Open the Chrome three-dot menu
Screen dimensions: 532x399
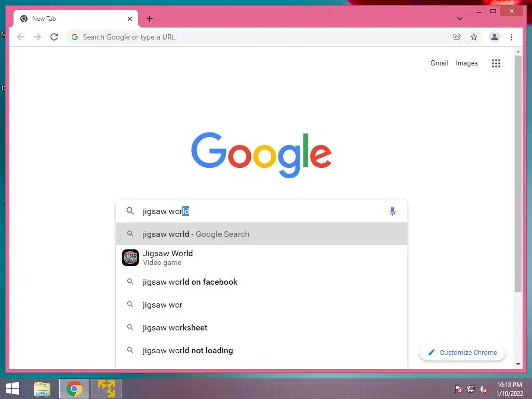(x=511, y=37)
